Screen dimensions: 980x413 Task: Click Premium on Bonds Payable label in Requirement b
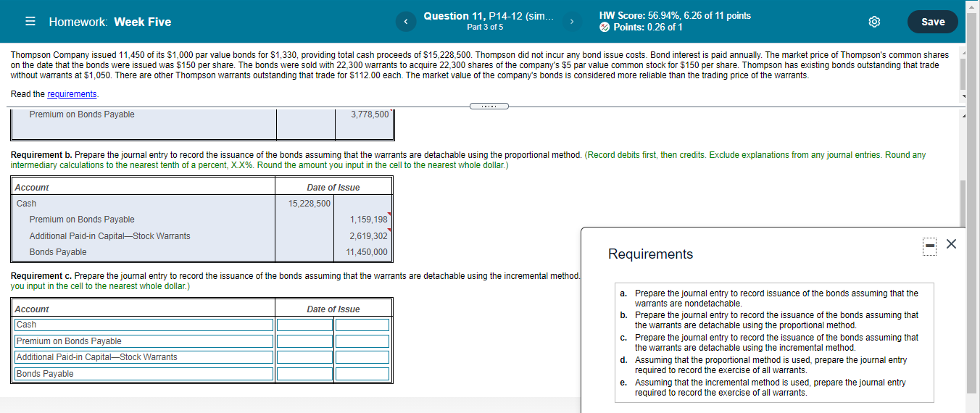pyautogui.click(x=82, y=220)
